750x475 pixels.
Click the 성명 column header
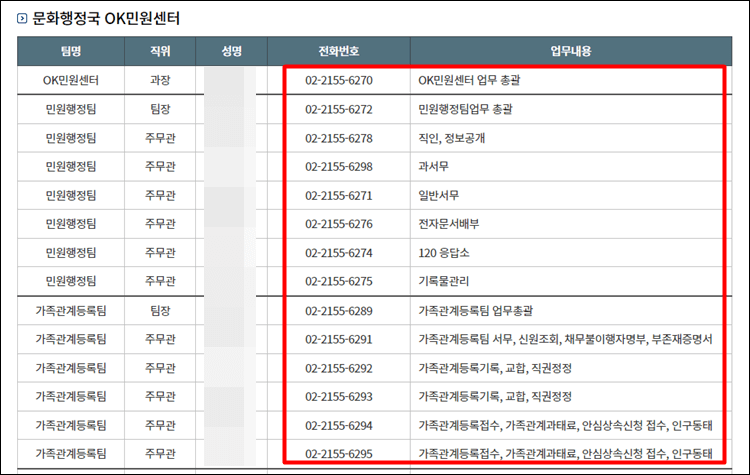(x=232, y=51)
